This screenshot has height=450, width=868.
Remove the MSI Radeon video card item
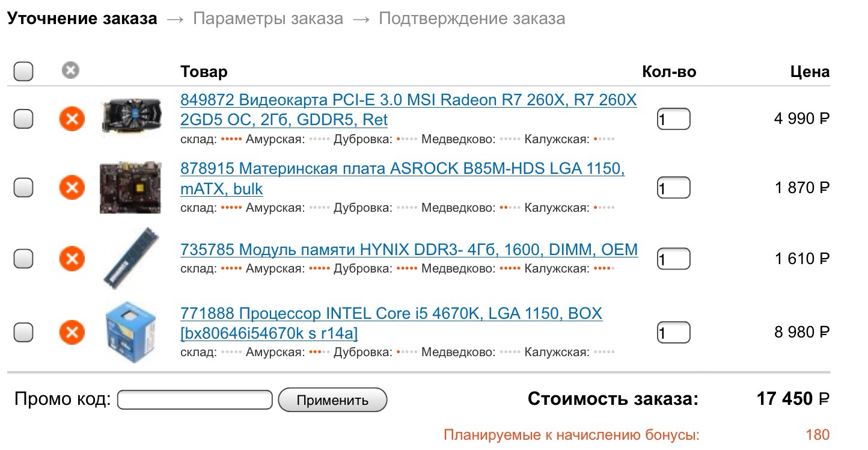pyautogui.click(x=72, y=119)
